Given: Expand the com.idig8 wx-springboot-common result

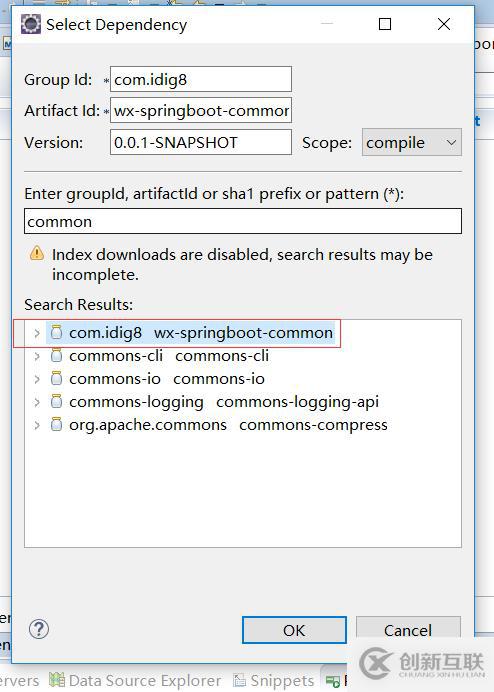Looking at the screenshot, I should (37, 333).
